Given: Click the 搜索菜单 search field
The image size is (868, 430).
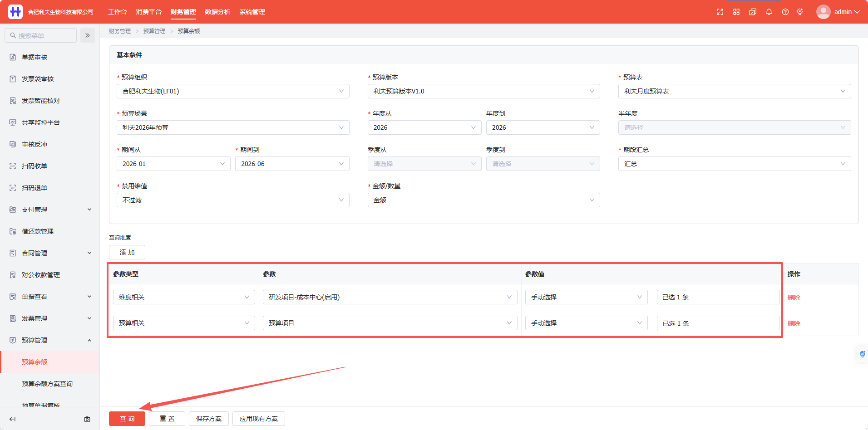Looking at the screenshot, I should [41, 35].
